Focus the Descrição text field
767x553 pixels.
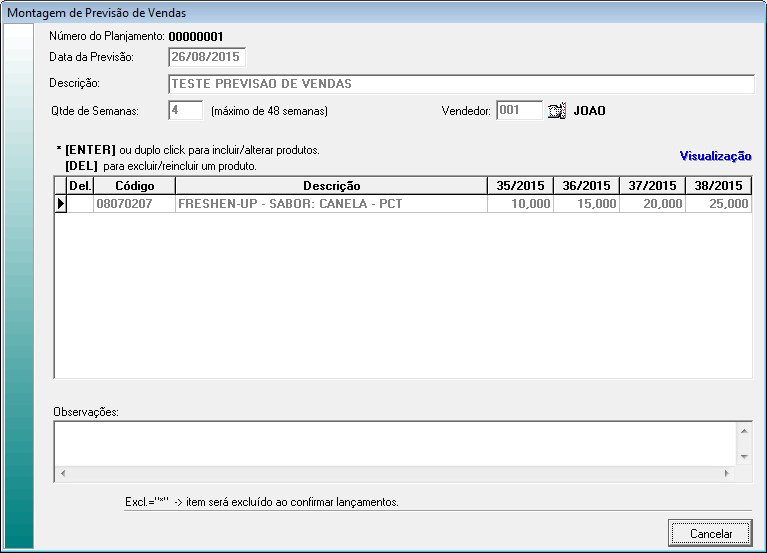pyautogui.click(x=460, y=84)
